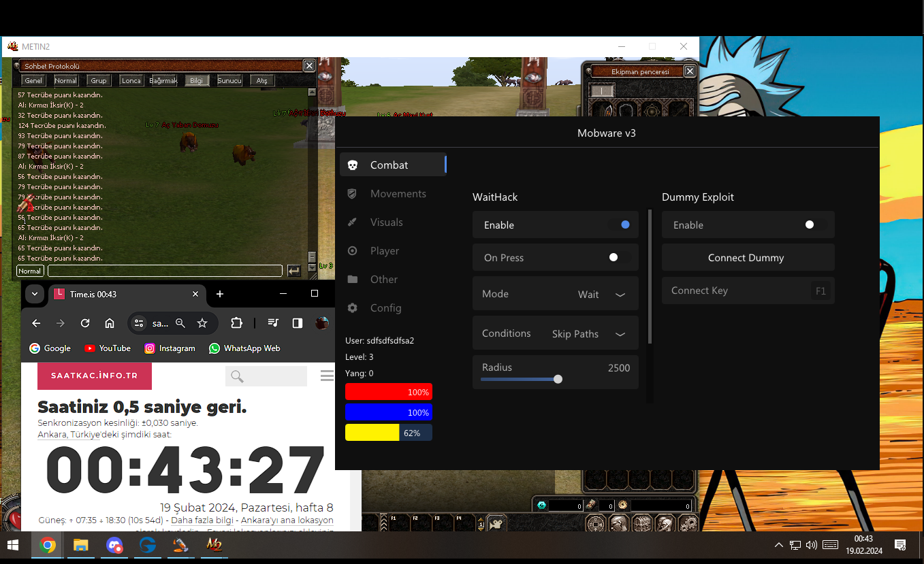Click the yellow 62% progress bar
The image size is (924, 564).
click(389, 433)
